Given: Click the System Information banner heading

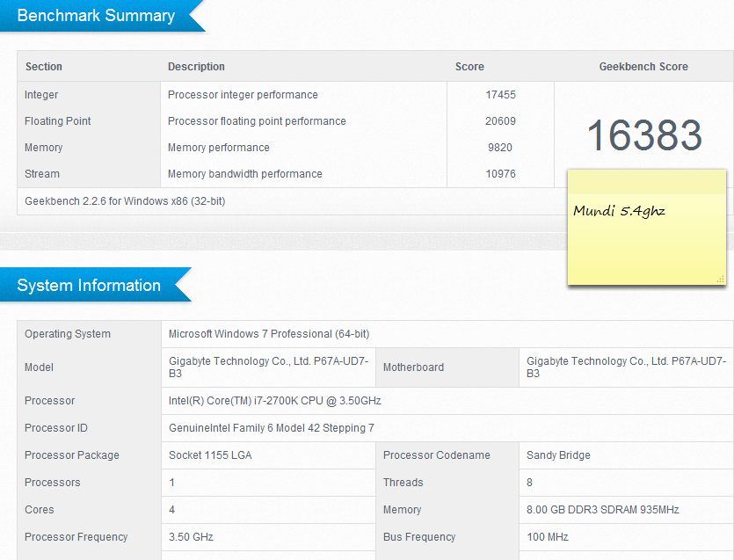Looking at the screenshot, I should [x=89, y=286].
